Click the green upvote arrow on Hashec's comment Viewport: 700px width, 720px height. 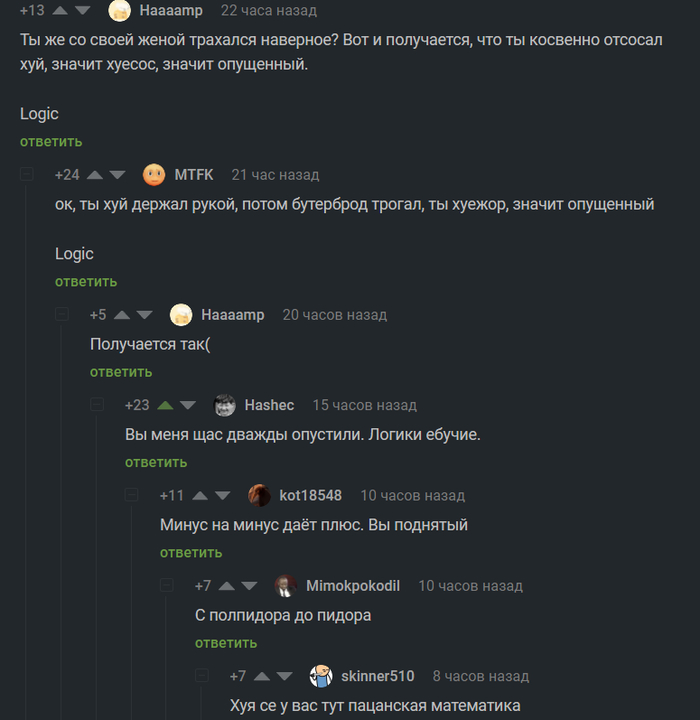click(x=165, y=405)
